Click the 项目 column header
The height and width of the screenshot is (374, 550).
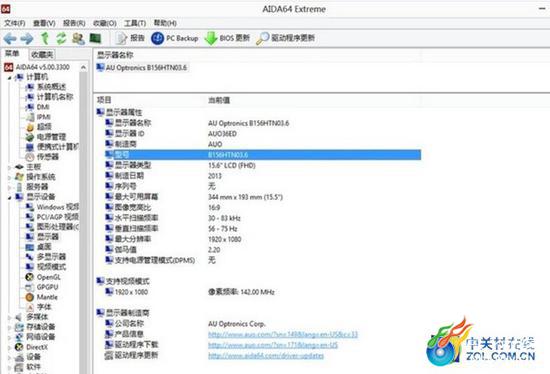tap(104, 100)
